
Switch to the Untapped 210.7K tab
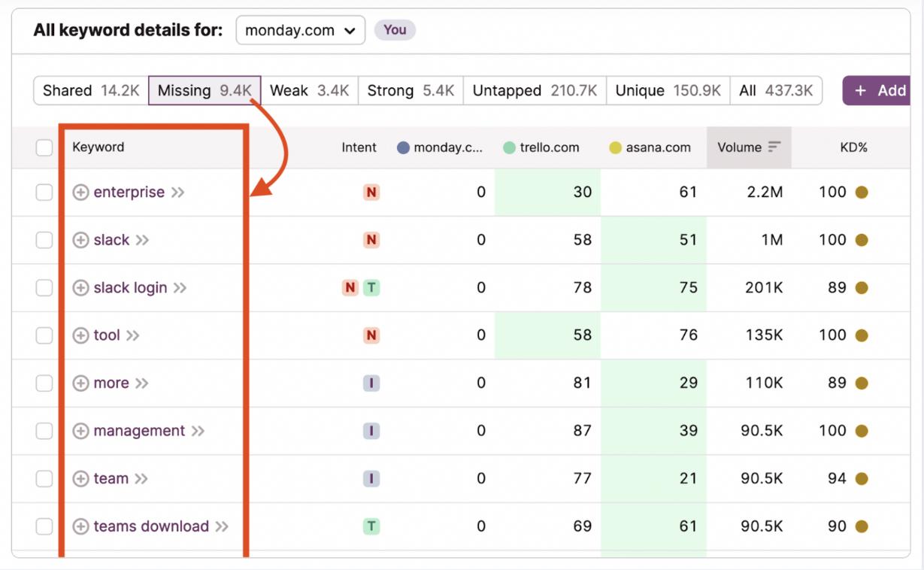535,91
